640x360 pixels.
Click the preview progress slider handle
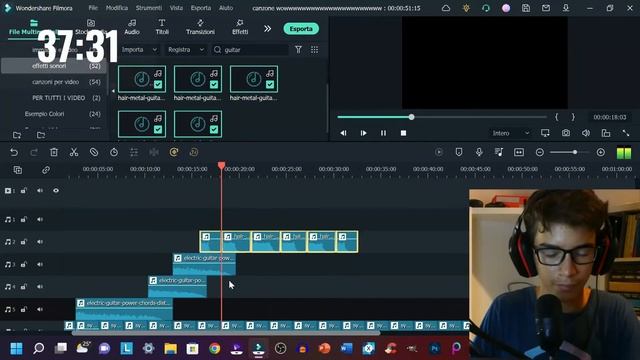411,117
